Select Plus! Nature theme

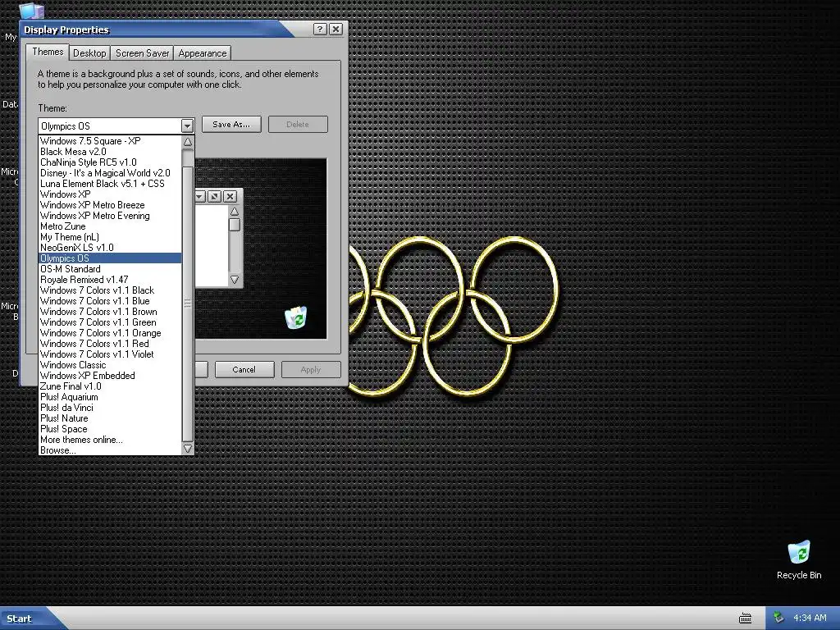click(110, 418)
